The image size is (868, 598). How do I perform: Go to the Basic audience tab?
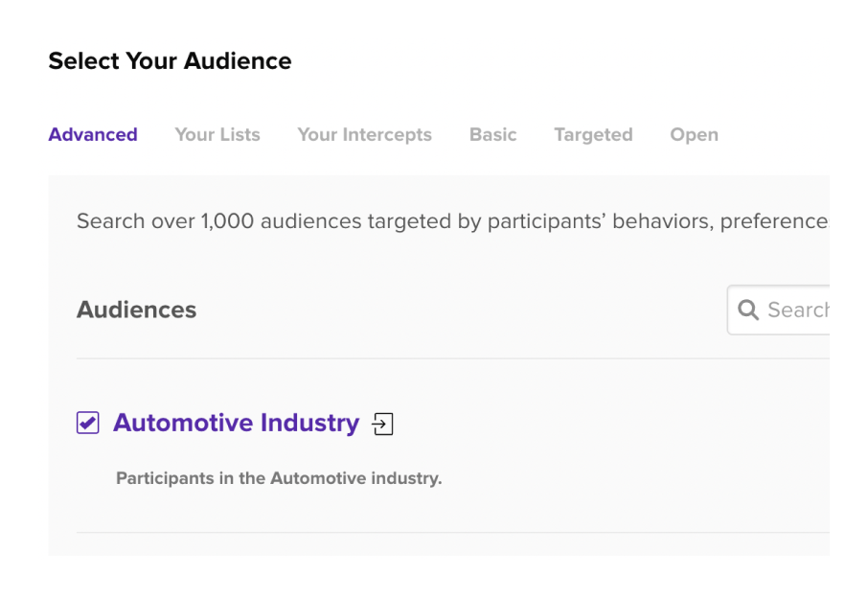[x=492, y=135]
